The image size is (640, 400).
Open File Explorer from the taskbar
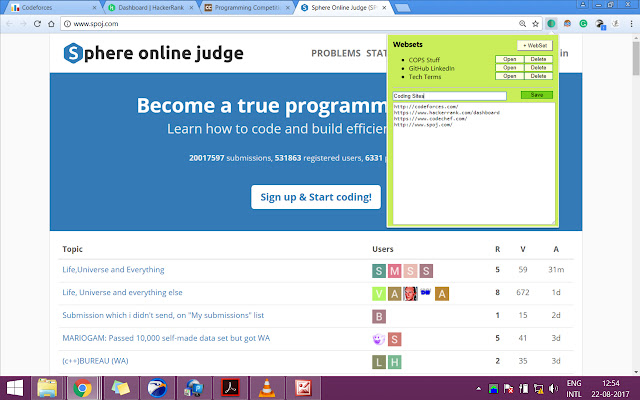point(47,388)
